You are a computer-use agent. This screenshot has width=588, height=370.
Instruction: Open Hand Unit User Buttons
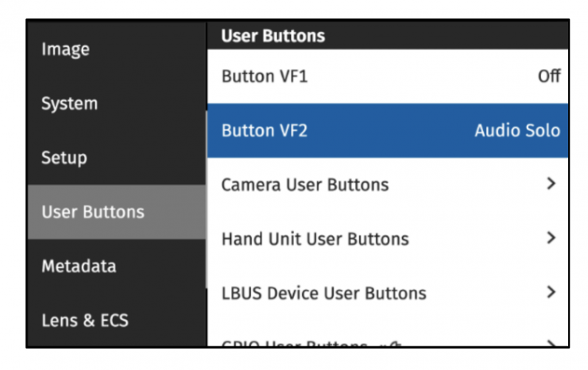click(x=315, y=239)
